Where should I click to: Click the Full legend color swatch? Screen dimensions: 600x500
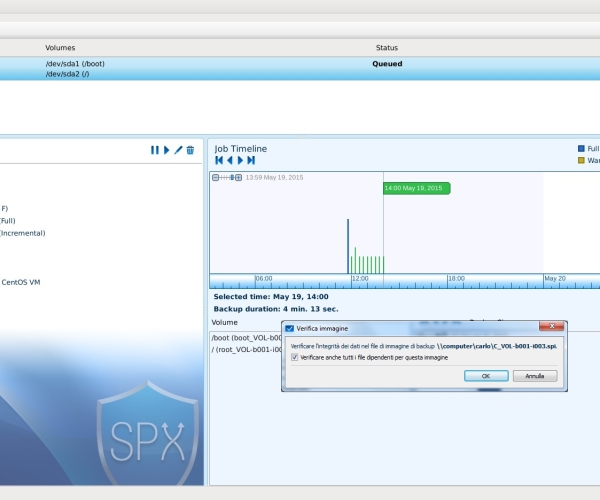tap(581, 148)
